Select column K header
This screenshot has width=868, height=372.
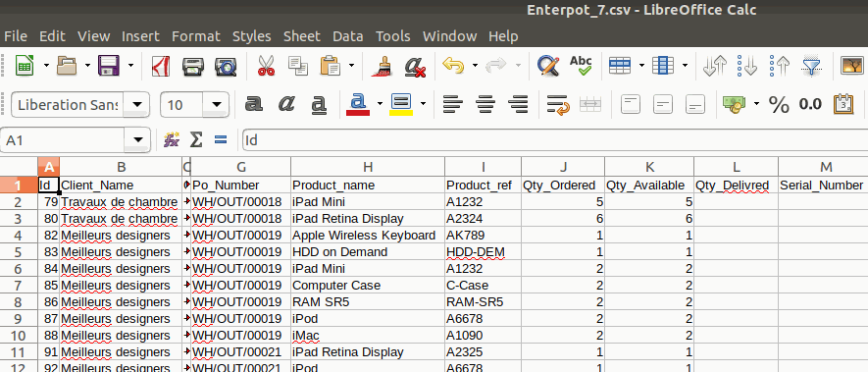pos(650,167)
